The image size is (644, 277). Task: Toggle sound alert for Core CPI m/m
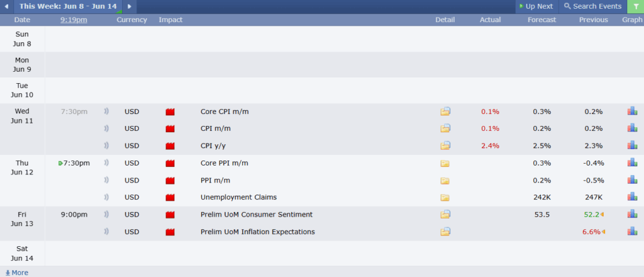[x=106, y=111]
